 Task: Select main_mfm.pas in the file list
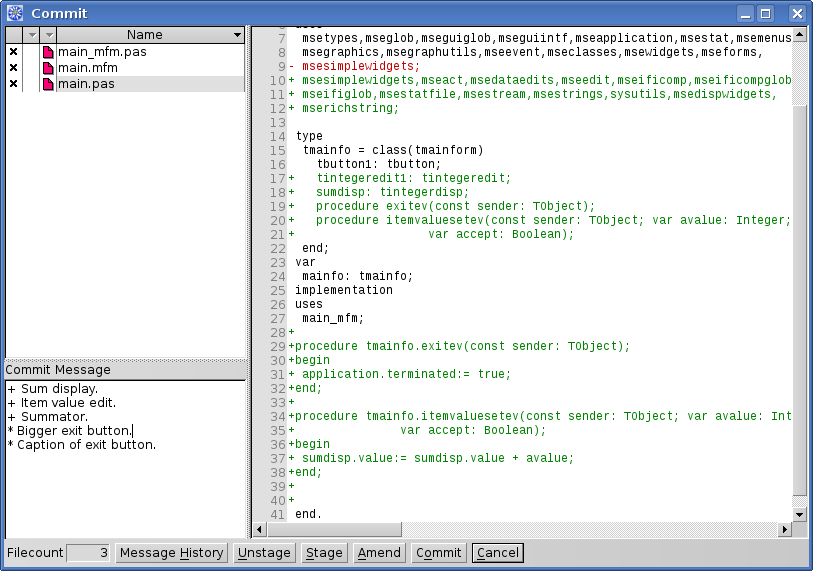101,52
